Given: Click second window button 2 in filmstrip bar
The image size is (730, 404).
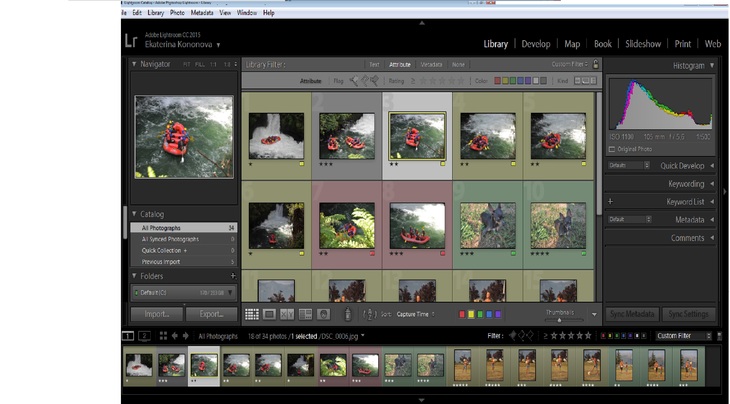Looking at the screenshot, I should [x=144, y=336].
